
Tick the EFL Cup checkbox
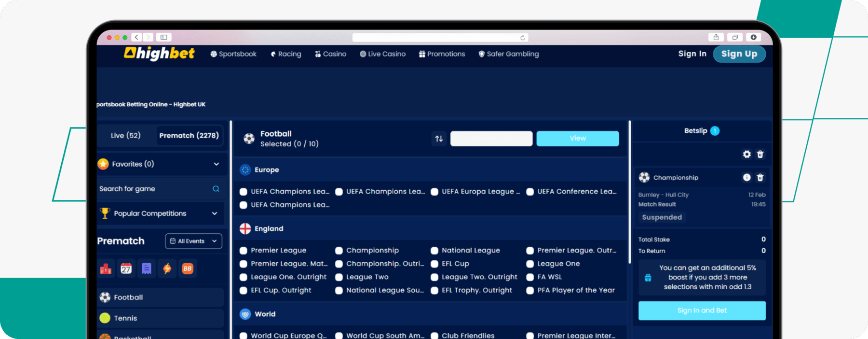pos(434,264)
